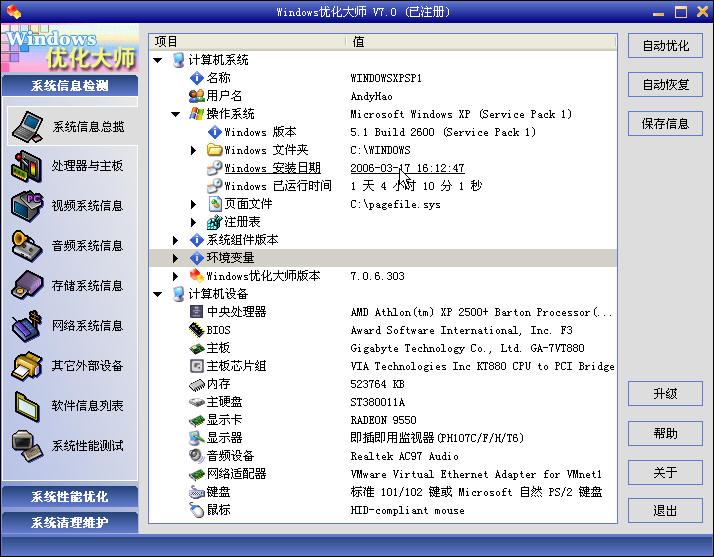Click the 操作系统 Windows flag icon
This screenshot has width=714, height=557.
[x=196, y=114]
